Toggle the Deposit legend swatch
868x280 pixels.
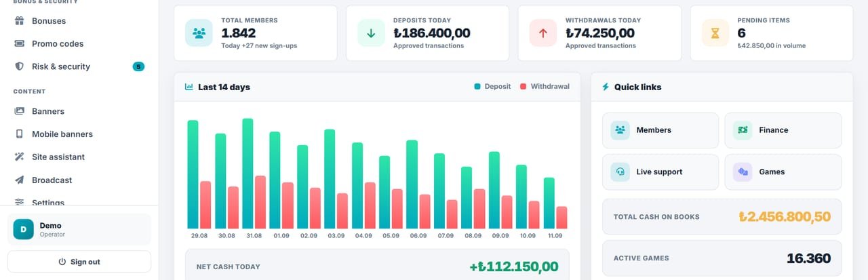click(x=477, y=87)
